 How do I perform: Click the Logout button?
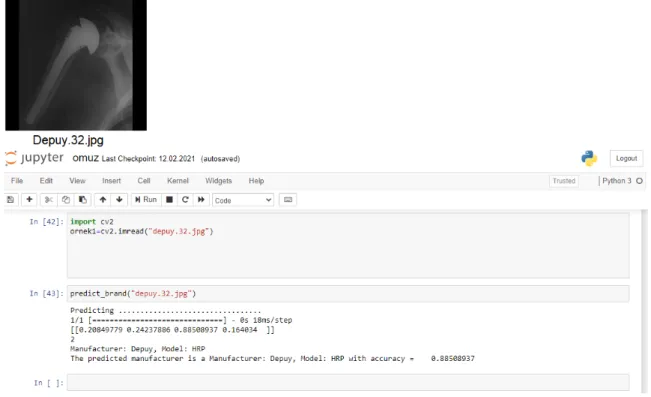pyautogui.click(x=626, y=158)
